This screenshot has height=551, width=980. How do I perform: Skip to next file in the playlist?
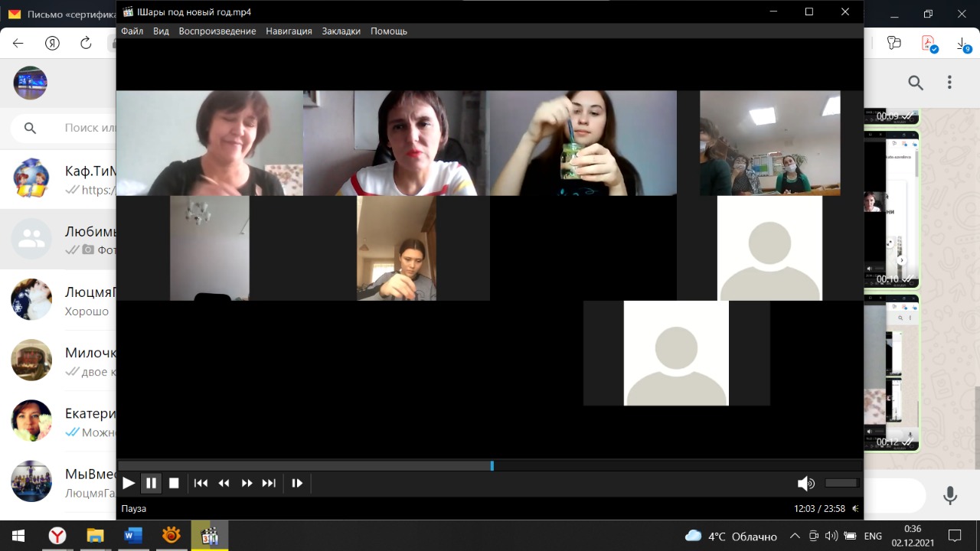coord(269,483)
